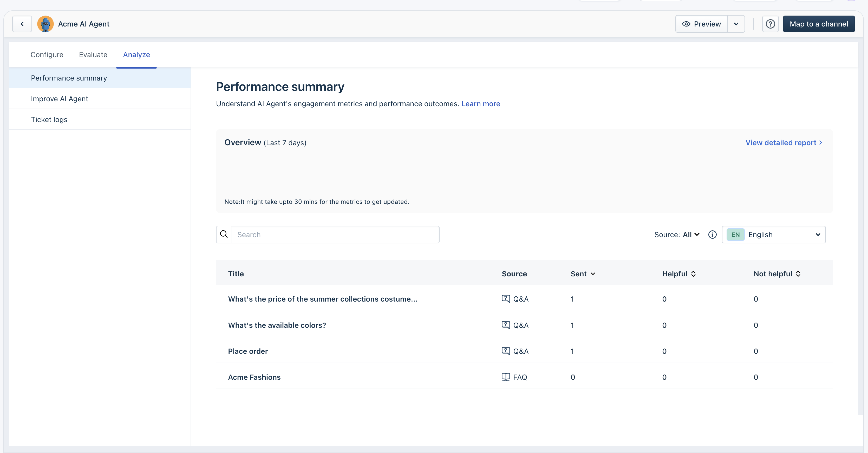
Task: Open Ticket logs in sidebar
Action: tap(49, 119)
